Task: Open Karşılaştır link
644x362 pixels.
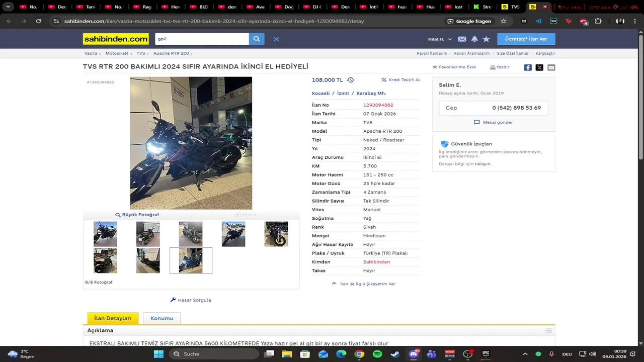Action: pyautogui.click(x=545, y=53)
